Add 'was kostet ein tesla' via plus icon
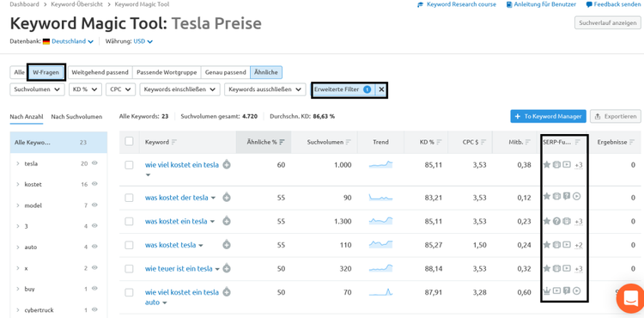The image size is (644, 318). 227,222
